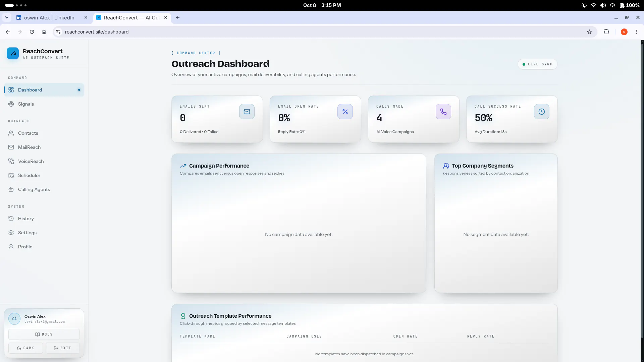Screen dimensions: 644x362
Task: Open the Docs button
Action: pyautogui.click(x=44, y=334)
